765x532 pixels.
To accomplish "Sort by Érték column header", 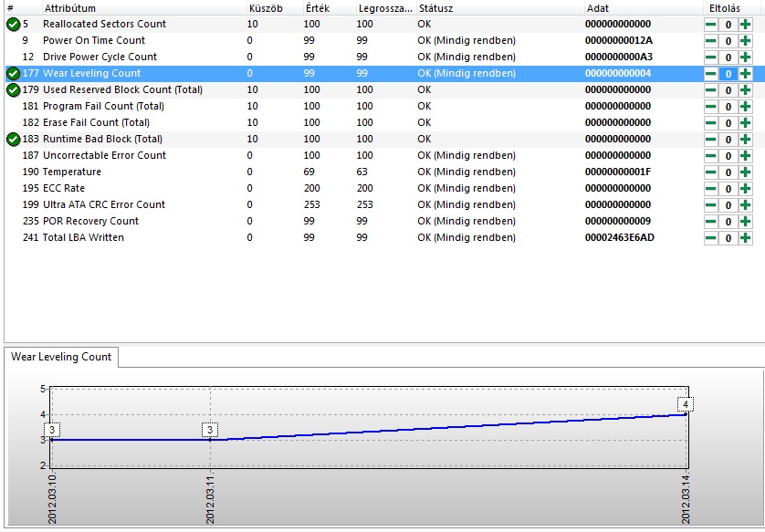I will click(x=329, y=8).
